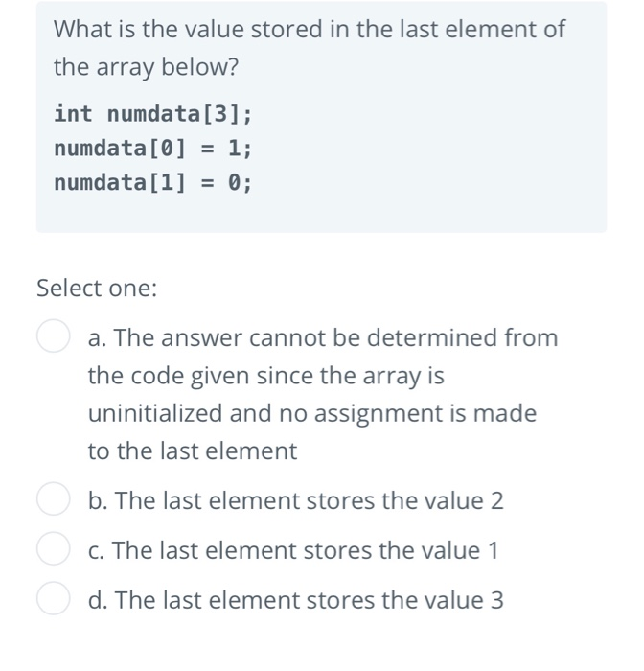Click the line "the code given since the array is"
Viewport: 644px width, 671px height.
point(266,376)
